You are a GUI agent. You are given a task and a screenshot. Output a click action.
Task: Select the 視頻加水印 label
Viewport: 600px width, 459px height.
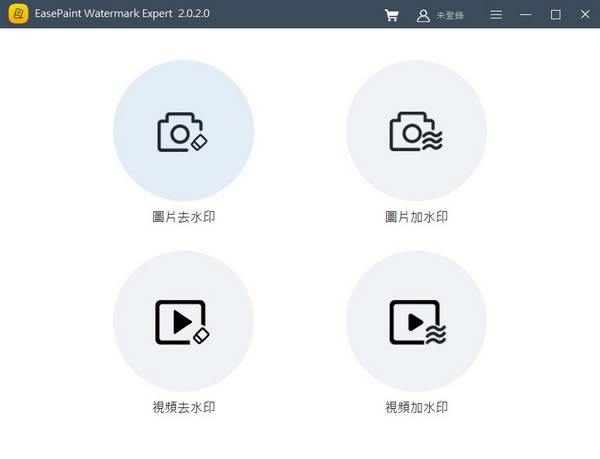(x=416, y=407)
